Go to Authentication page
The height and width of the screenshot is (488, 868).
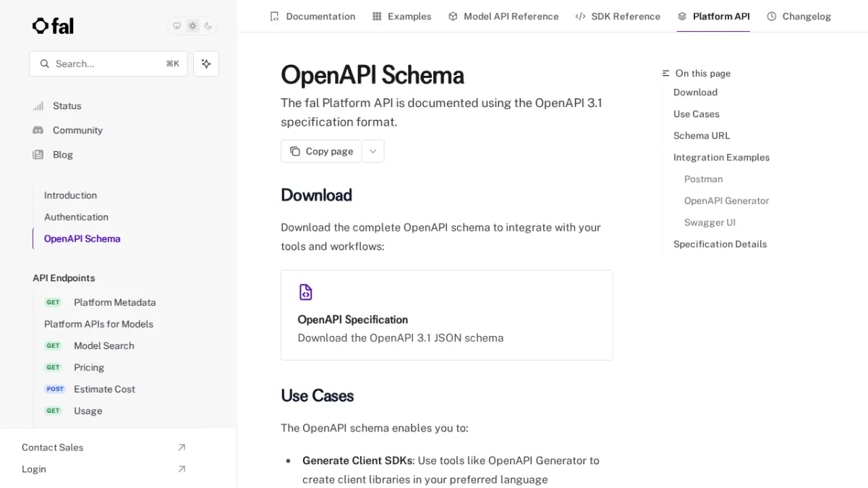tap(76, 217)
